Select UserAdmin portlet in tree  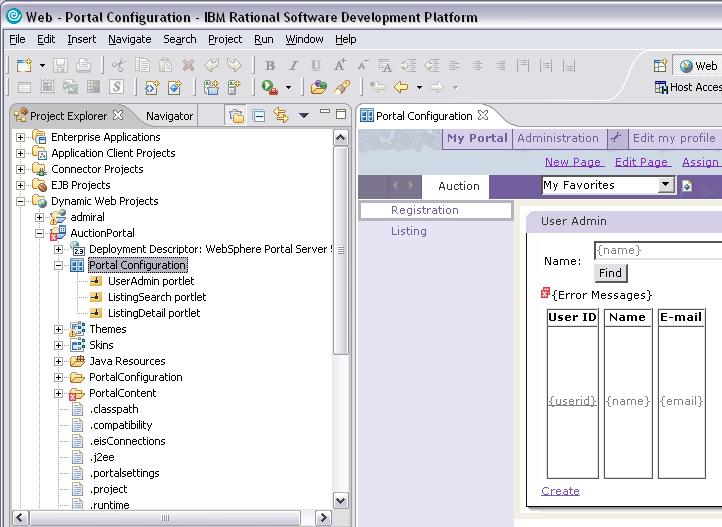tap(151, 281)
